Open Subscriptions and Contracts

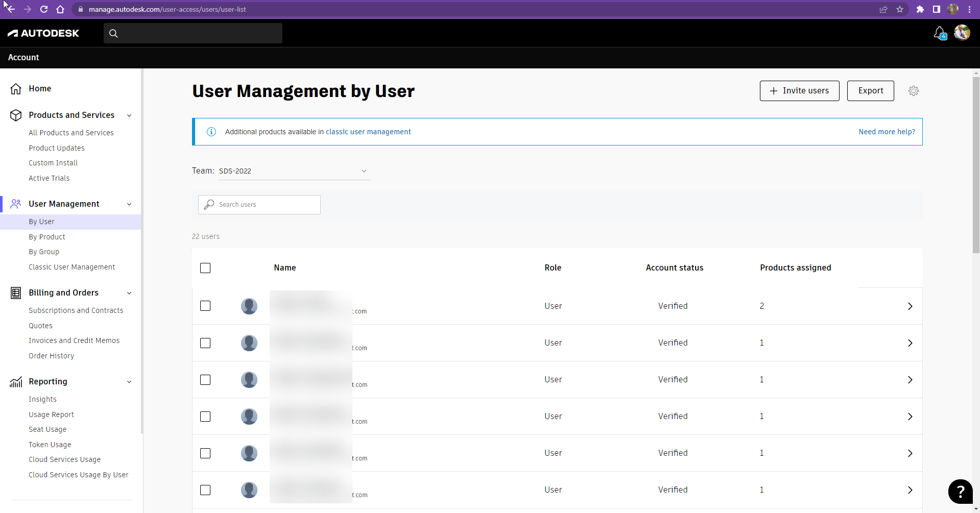pyautogui.click(x=76, y=310)
